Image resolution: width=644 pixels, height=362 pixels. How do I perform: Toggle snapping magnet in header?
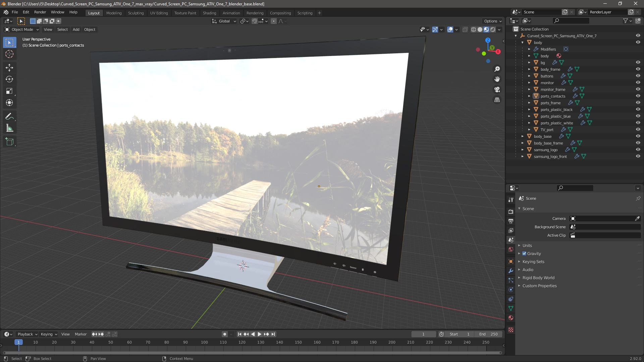[x=255, y=21]
